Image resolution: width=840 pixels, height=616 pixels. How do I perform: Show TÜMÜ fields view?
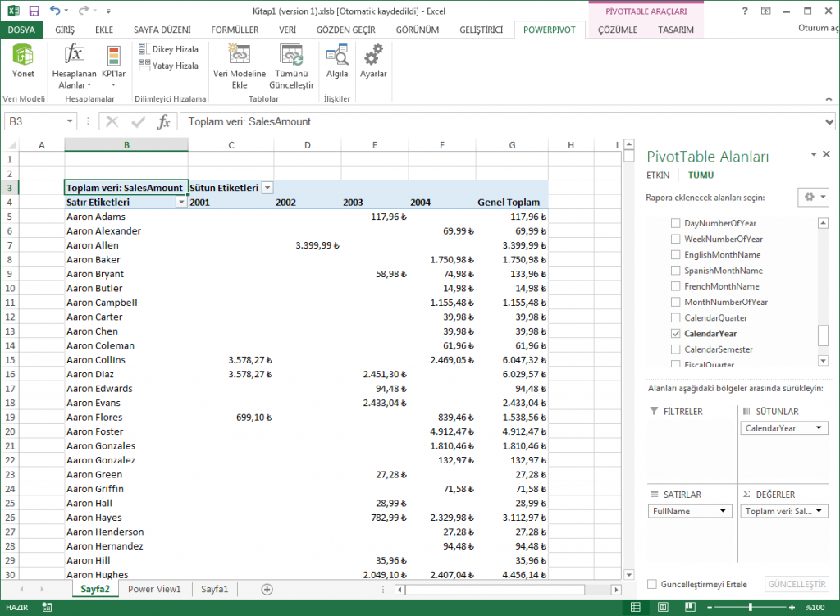click(701, 176)
